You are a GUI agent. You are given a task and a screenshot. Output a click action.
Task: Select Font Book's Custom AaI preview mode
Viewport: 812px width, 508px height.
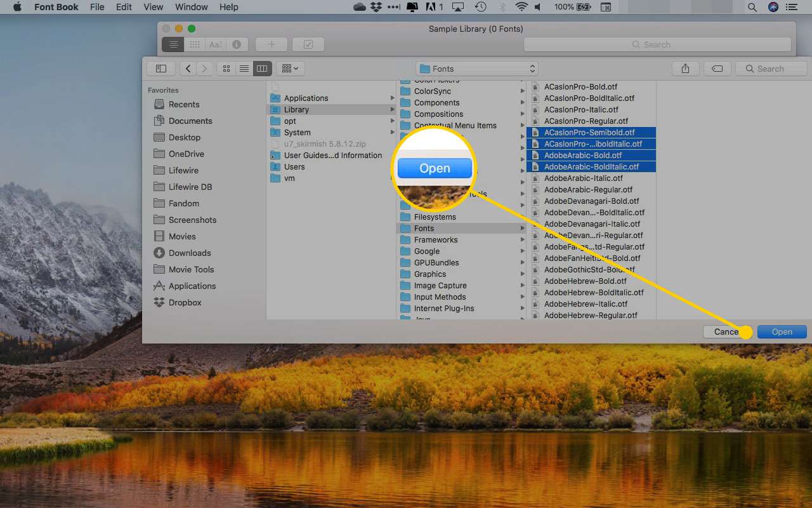coord(216,44)
